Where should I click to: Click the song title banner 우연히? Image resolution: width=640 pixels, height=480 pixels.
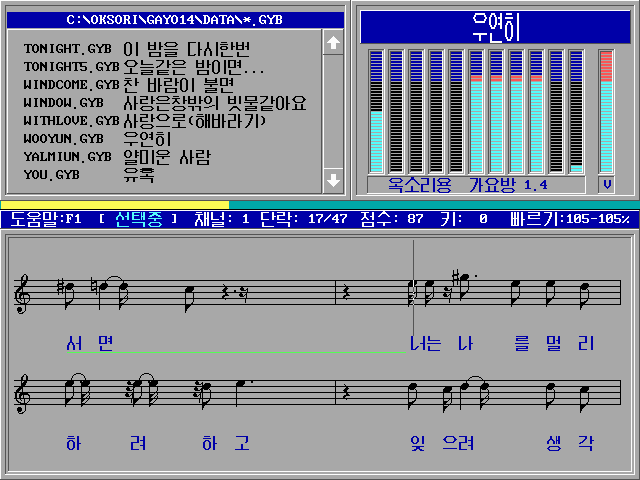tap(495, 27)
